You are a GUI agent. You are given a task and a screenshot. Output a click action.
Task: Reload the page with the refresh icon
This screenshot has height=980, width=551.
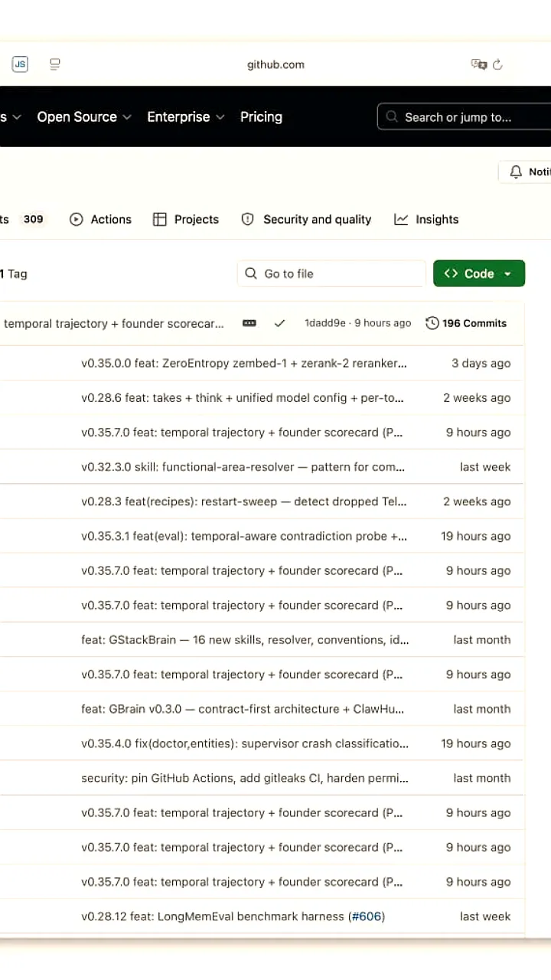pos(497,64)
